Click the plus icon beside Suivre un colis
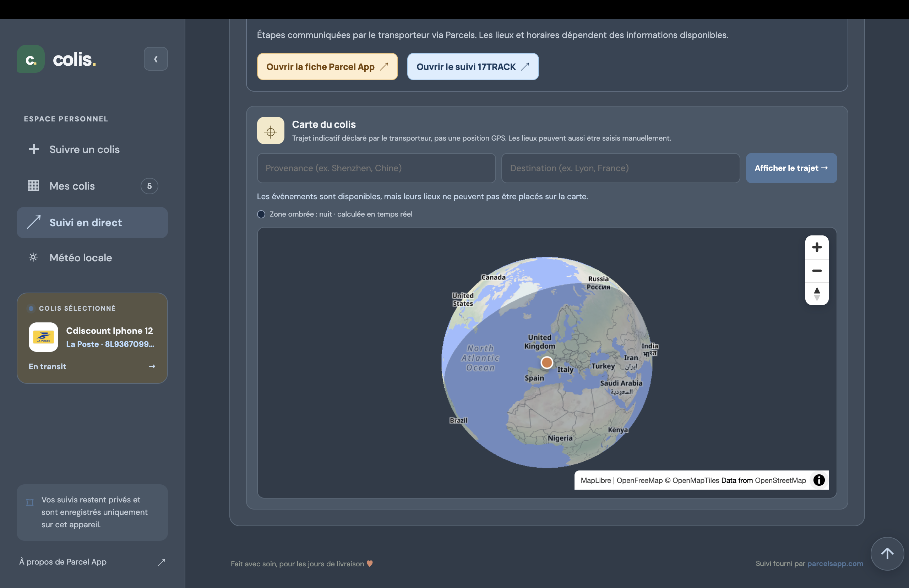Viewport: 909px width, 588px height. [34, 149]
